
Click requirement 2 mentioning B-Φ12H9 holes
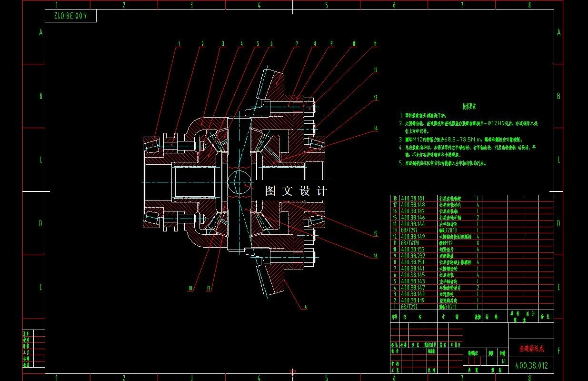tap(468, 126)
